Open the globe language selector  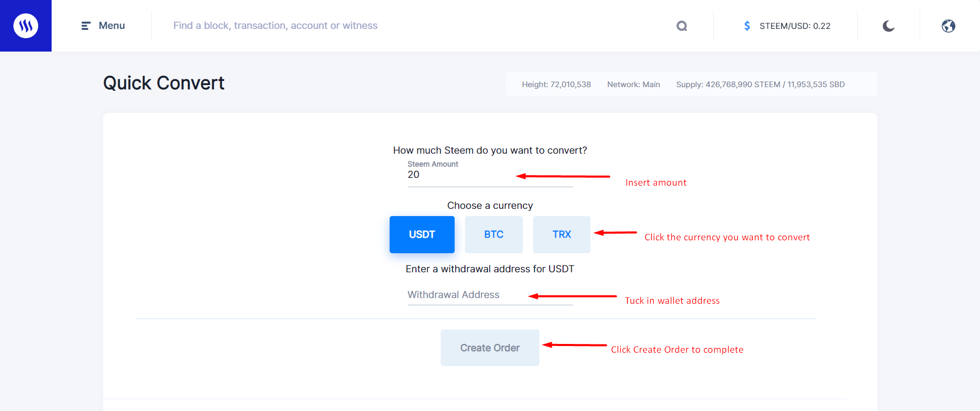pos(949,26)
